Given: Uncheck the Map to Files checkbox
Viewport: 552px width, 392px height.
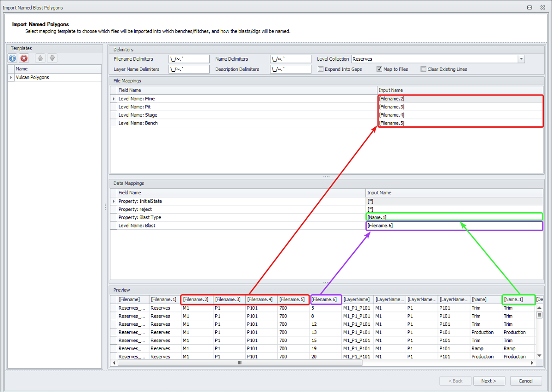Looking at the screenshot, I should (379, 69).
